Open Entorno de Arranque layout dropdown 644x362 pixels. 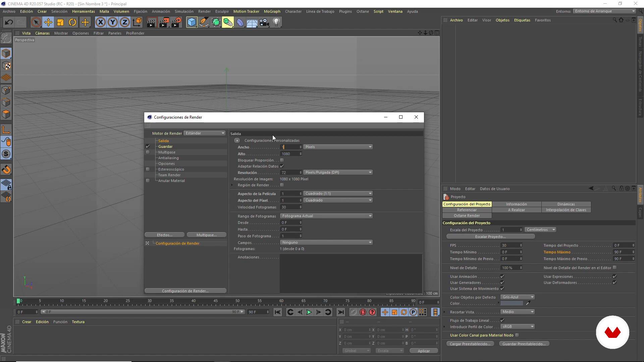pos(604,11)
